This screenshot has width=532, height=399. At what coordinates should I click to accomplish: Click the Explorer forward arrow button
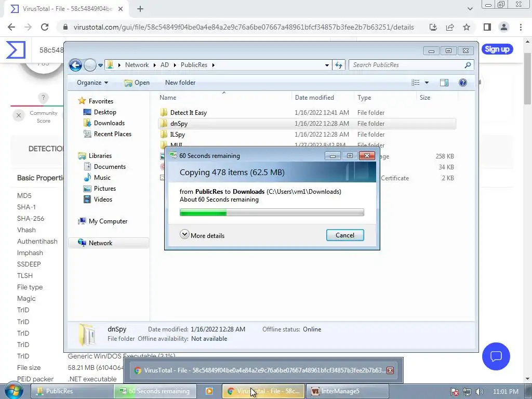pyautogui.click(x=90, y=65)
